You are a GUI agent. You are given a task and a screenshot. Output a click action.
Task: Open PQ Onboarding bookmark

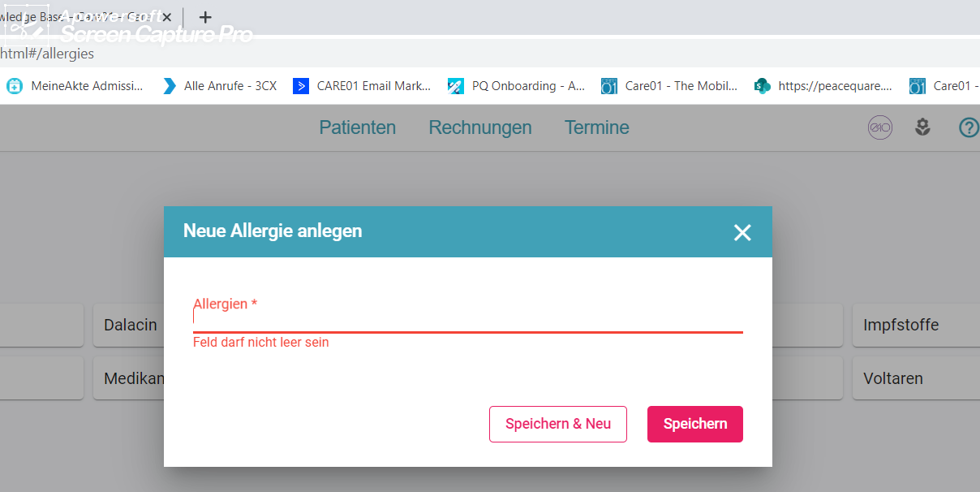coord(517,86)
